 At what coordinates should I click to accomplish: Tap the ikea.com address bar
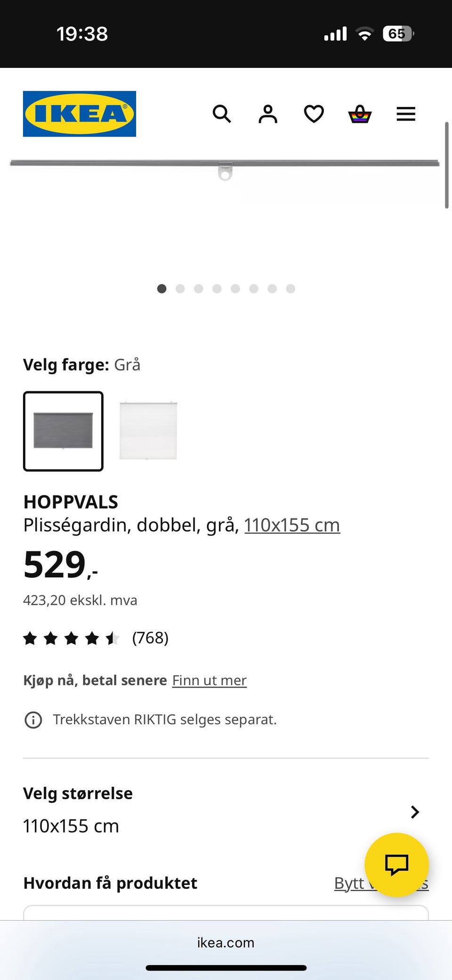click(226, 942)
